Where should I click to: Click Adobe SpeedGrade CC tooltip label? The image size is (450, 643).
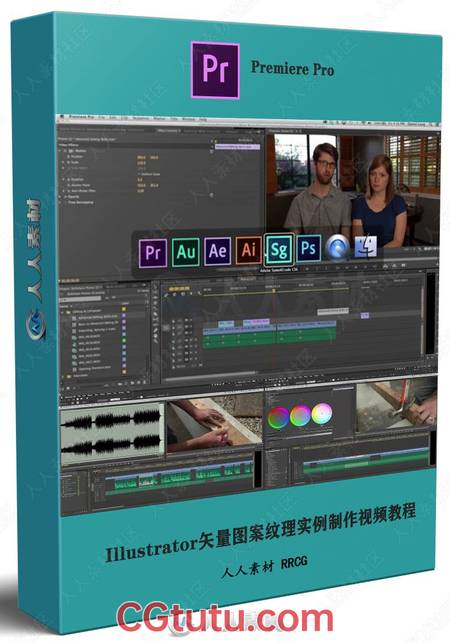(x=279, y=269)
